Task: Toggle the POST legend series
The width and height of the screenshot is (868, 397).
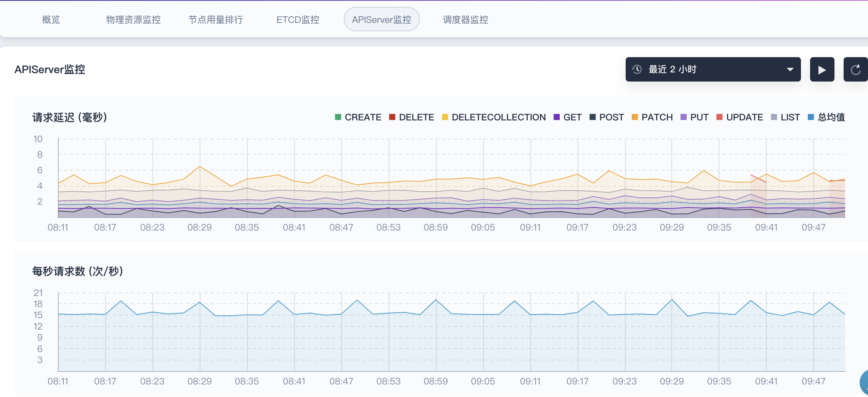Action: 607,117
